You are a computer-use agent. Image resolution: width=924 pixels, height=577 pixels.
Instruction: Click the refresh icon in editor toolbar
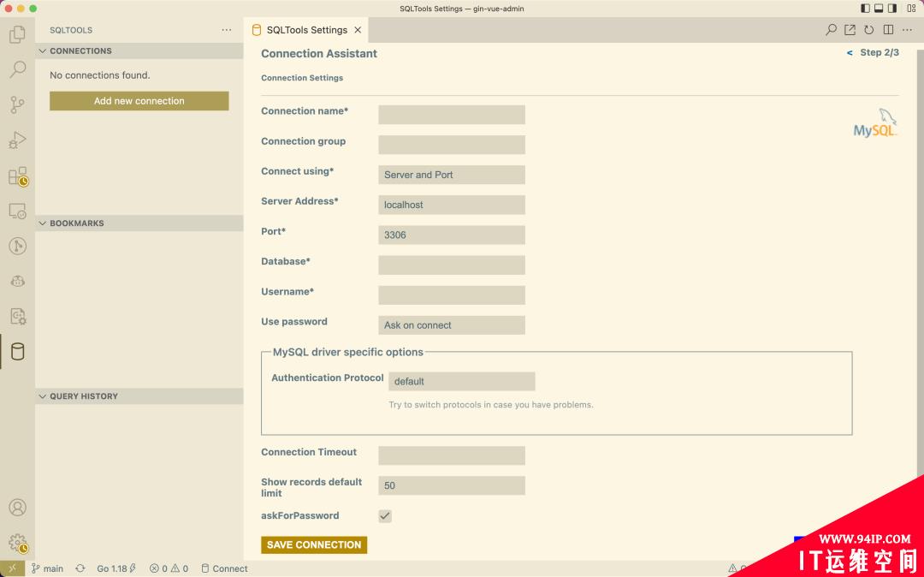tap(869, 30)
